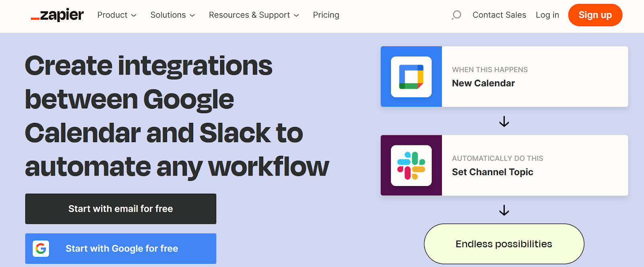Open the Log in link
644x267 pixels.
pos(547,15)
